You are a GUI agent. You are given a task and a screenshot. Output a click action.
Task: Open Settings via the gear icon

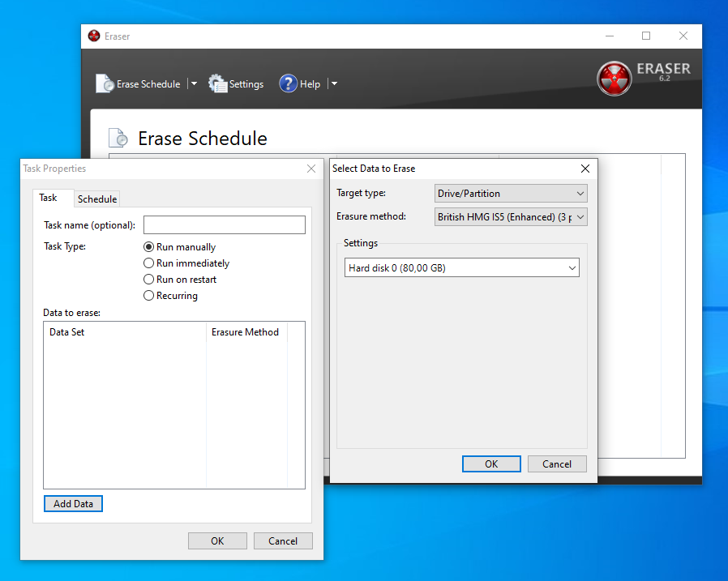tap(217, 83)
